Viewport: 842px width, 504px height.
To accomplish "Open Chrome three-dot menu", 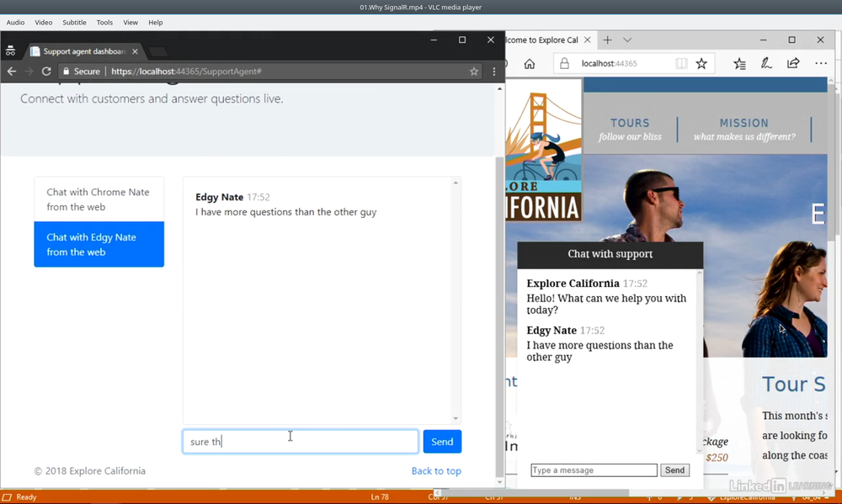I will coord(494,72).
